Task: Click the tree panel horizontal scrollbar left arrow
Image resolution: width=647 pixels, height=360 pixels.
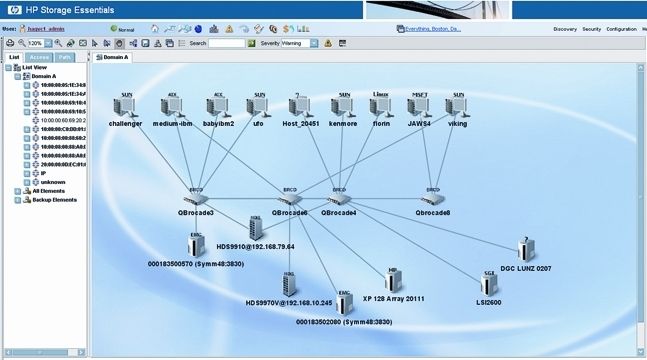Action: pos(9,353)
